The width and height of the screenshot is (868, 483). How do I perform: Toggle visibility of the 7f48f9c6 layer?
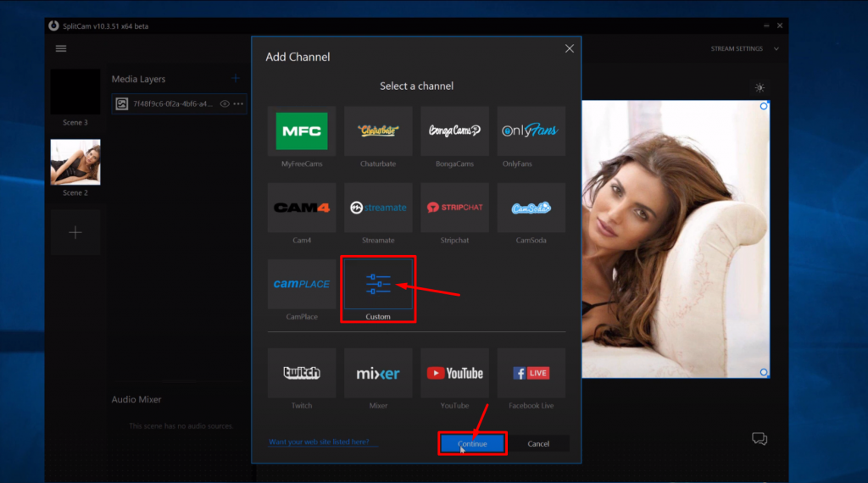pos(224,103)
